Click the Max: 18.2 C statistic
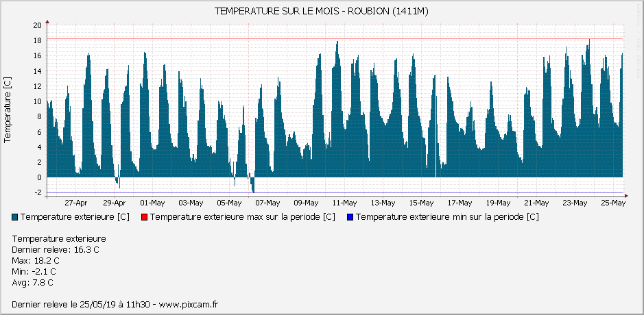This screenshot has height=315, width=644. tap(36, 261)
